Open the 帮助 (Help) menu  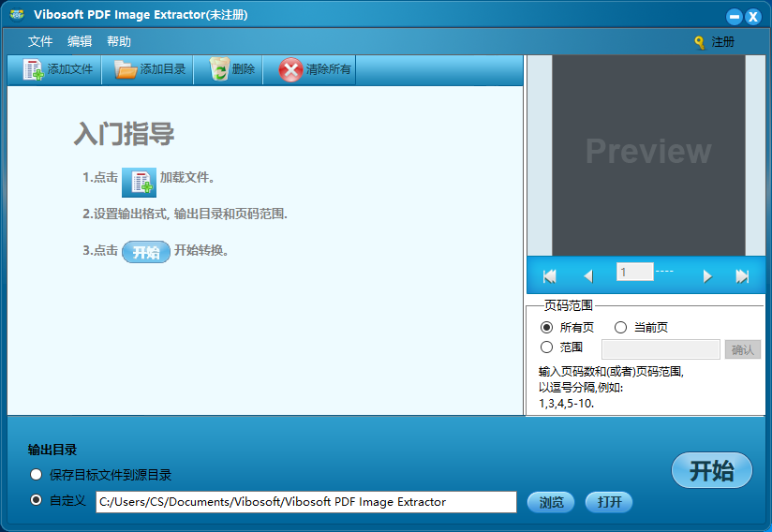pos(119,42)
